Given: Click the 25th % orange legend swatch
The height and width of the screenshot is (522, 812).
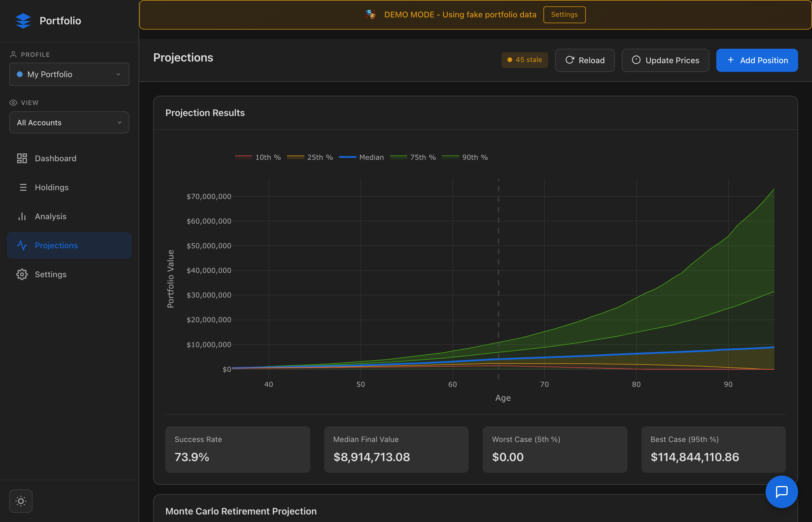Looking at the screenshot, I should 295,157.
